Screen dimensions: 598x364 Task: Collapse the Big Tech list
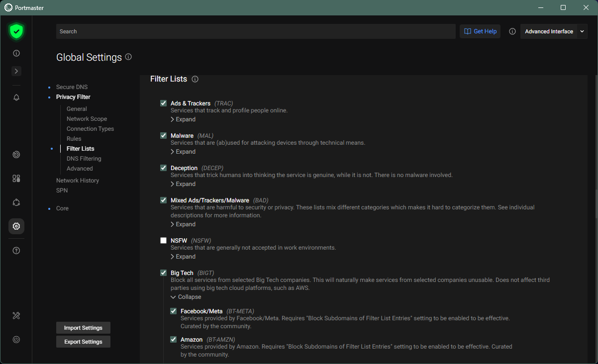pos(186,297)
